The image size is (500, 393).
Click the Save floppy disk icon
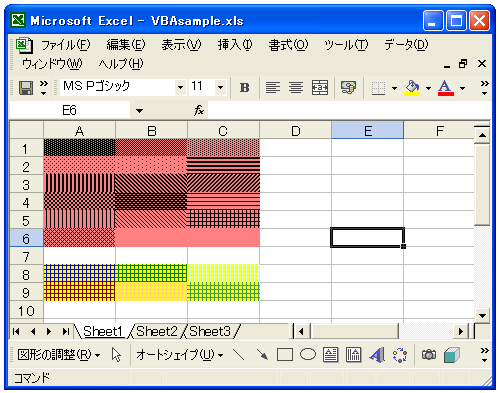point(26,88)
